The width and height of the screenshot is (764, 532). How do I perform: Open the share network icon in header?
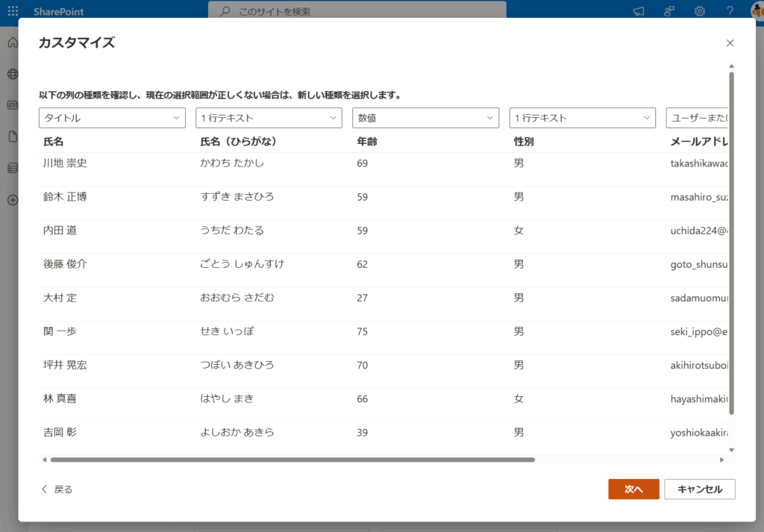(669, 11)
